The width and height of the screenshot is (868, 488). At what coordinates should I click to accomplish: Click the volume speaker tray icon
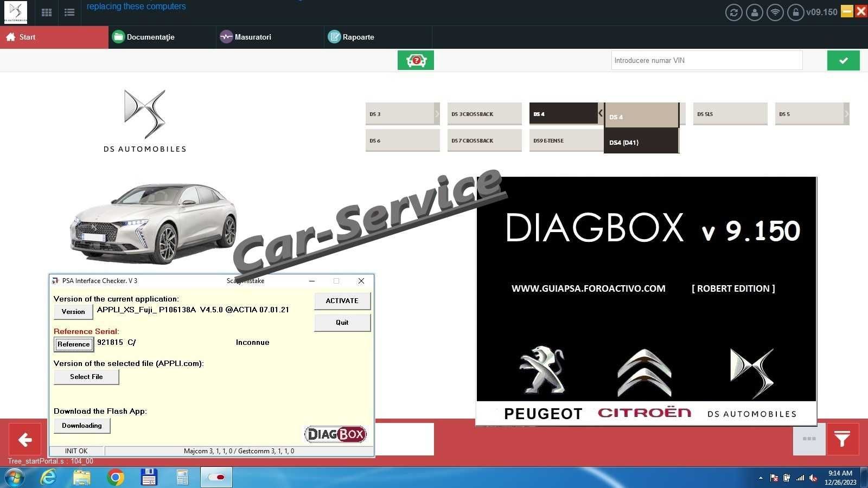click(813, 478)
